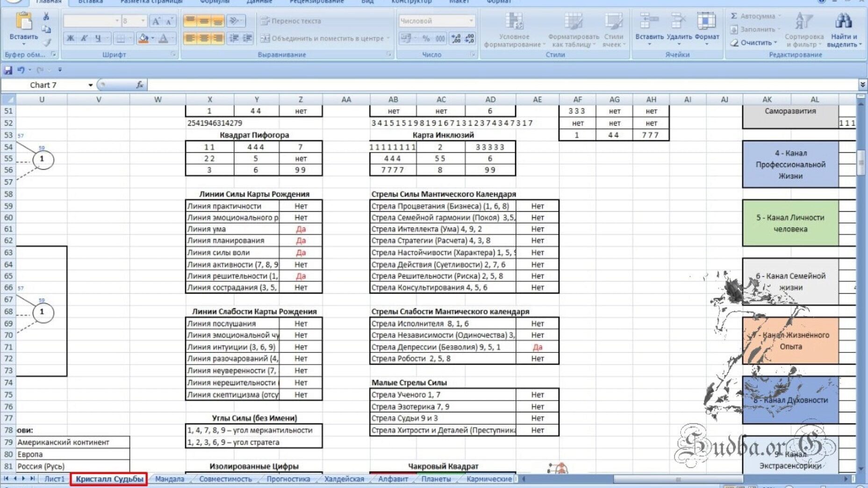Expand the formula bar

[862, 85]
